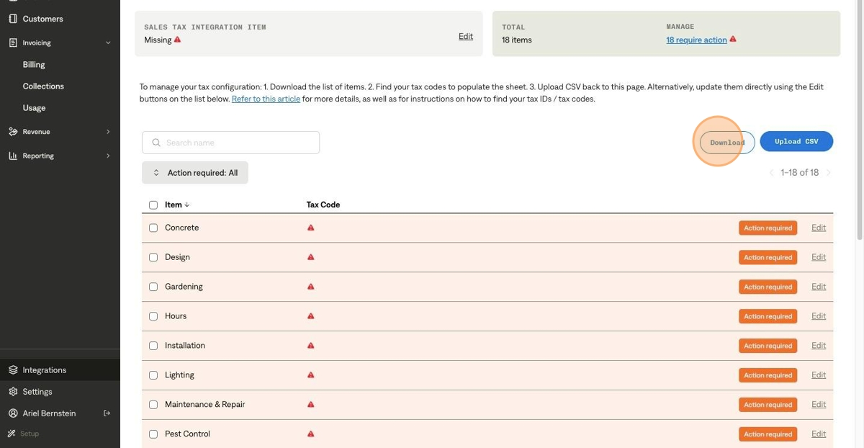Click the Setup wand icon

click(13, 433)
